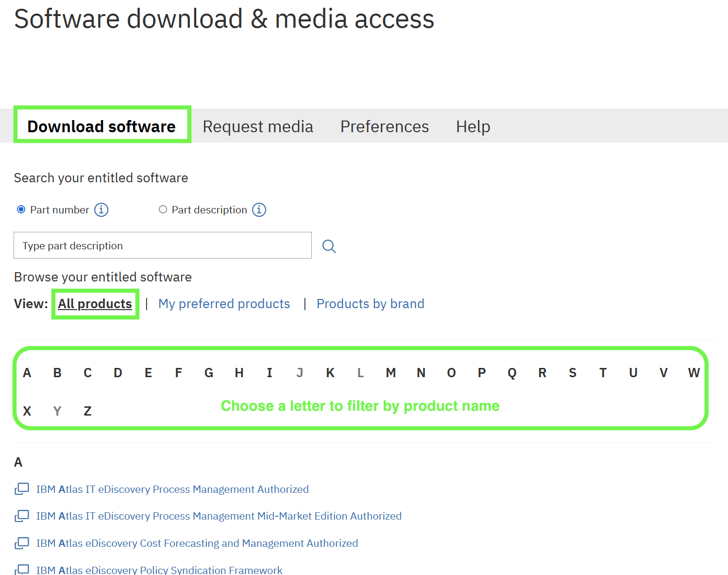This screenshot has height=575, width=728.
Task: Filter products by letter X
Action: (27, 411)
